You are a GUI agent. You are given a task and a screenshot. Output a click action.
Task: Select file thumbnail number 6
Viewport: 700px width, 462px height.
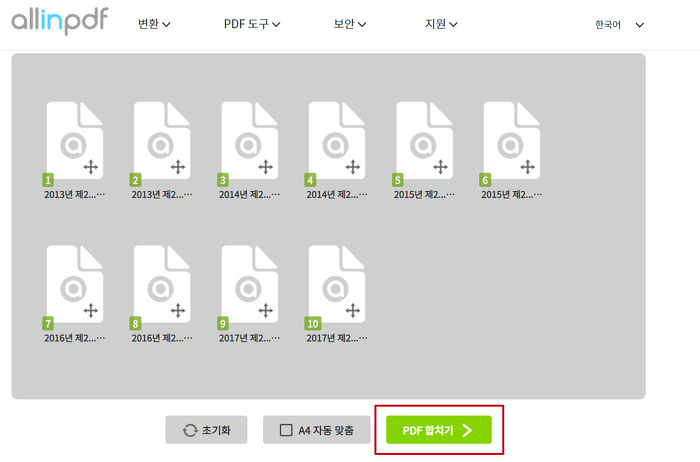[x=512, y=140]
